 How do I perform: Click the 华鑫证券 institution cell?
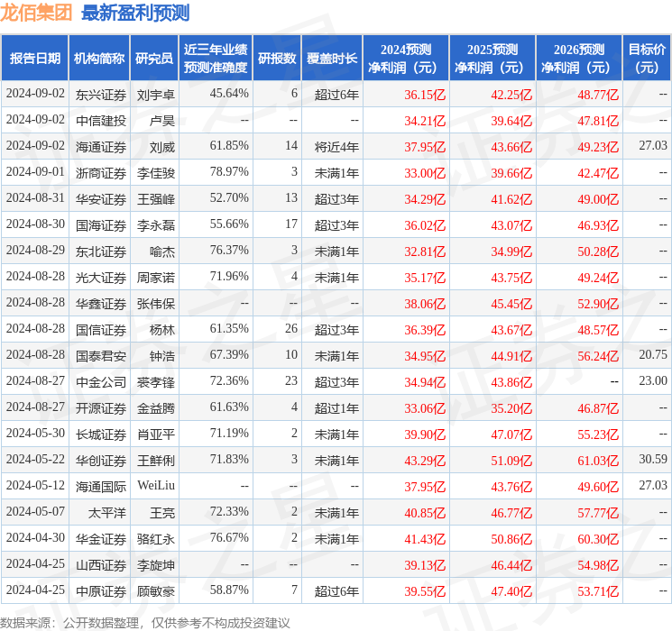tap(101, 304)
